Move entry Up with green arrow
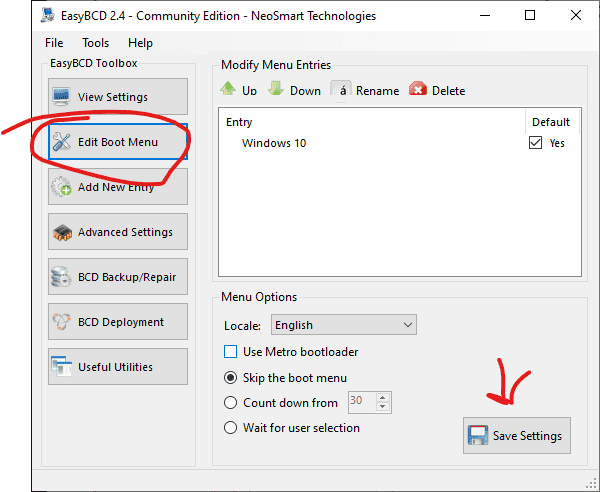600x492 pixels. [x=238, y=90]
